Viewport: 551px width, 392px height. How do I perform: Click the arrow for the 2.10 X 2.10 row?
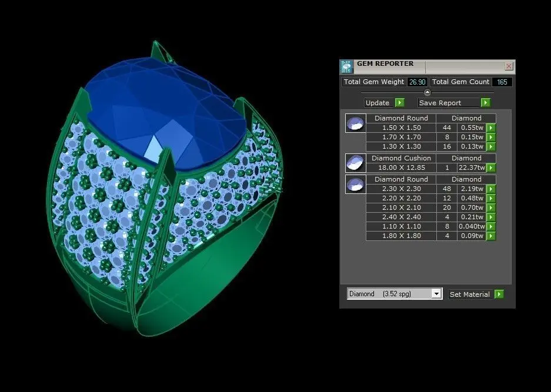click(491, 207)
